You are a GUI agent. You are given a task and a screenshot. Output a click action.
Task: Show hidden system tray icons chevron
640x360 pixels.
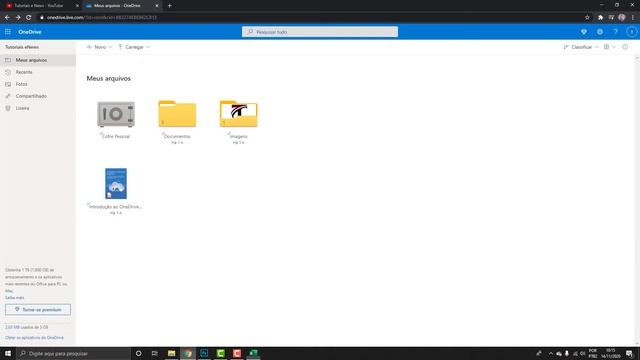click(x=551, y=353)
